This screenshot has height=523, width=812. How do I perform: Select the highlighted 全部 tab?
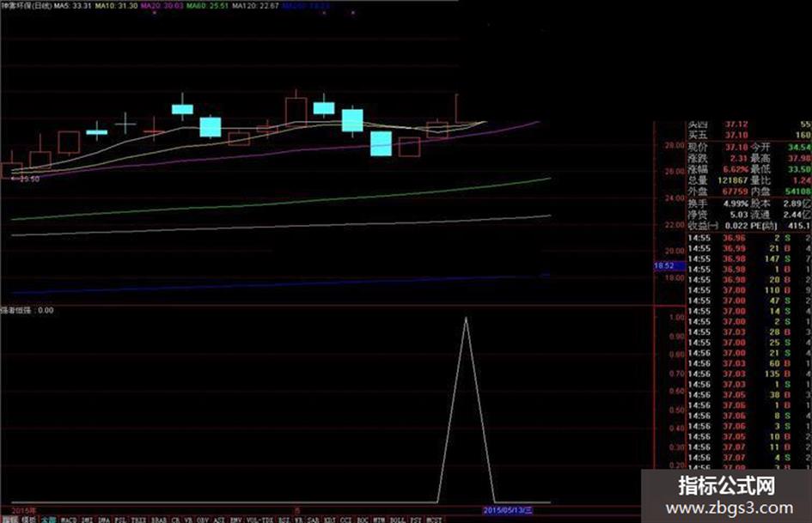tap(48, 520)
